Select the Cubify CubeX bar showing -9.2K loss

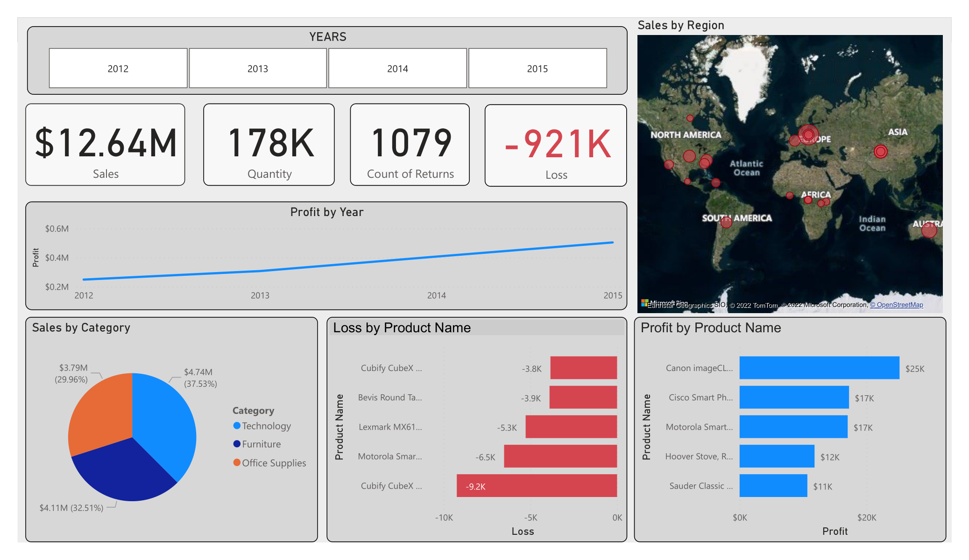(x=537, y=485)
